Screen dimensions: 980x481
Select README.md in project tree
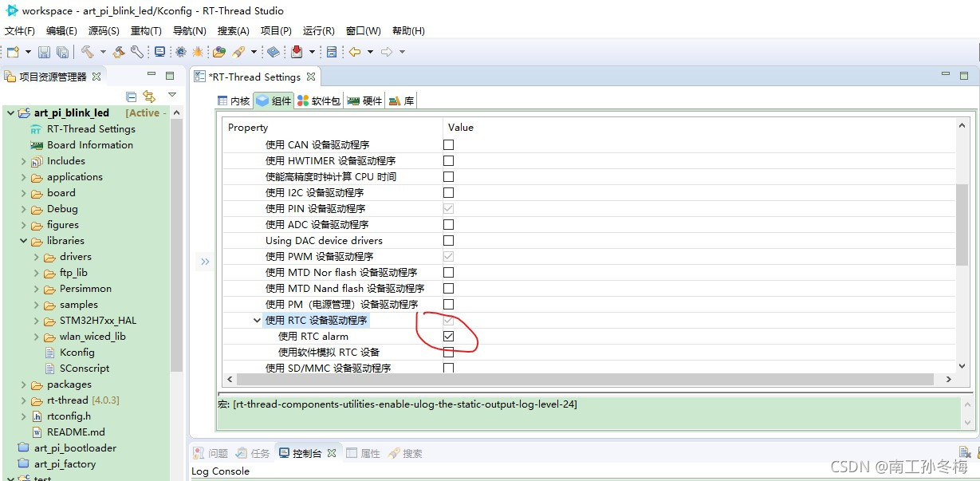(76, 432)
